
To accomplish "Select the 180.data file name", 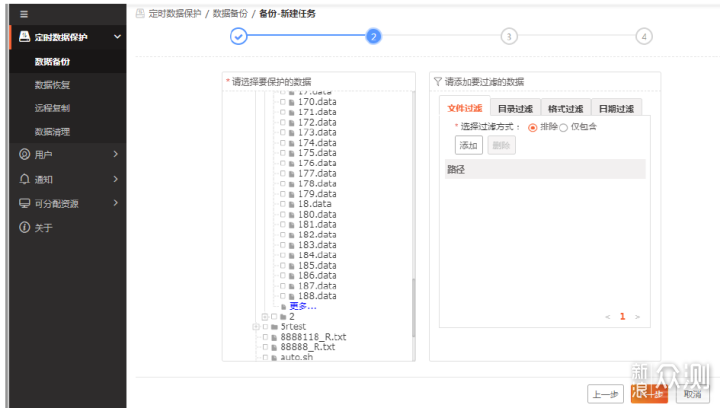I will pos(317,214).
